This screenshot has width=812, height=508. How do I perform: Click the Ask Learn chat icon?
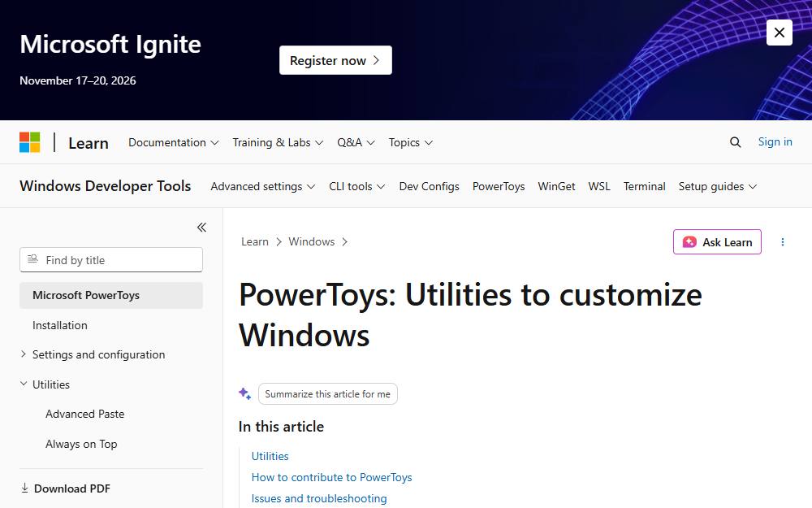pyautogui.click(x=689, y=242)
